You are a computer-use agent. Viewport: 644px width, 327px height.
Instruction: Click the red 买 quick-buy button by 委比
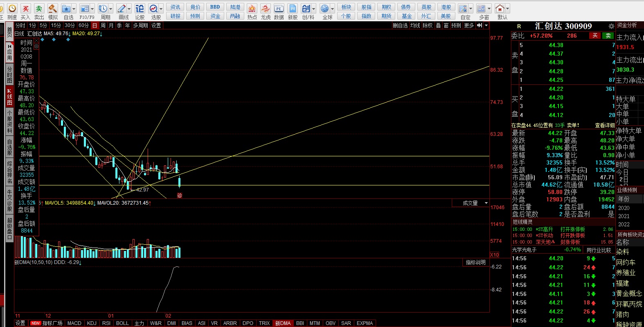595,36
